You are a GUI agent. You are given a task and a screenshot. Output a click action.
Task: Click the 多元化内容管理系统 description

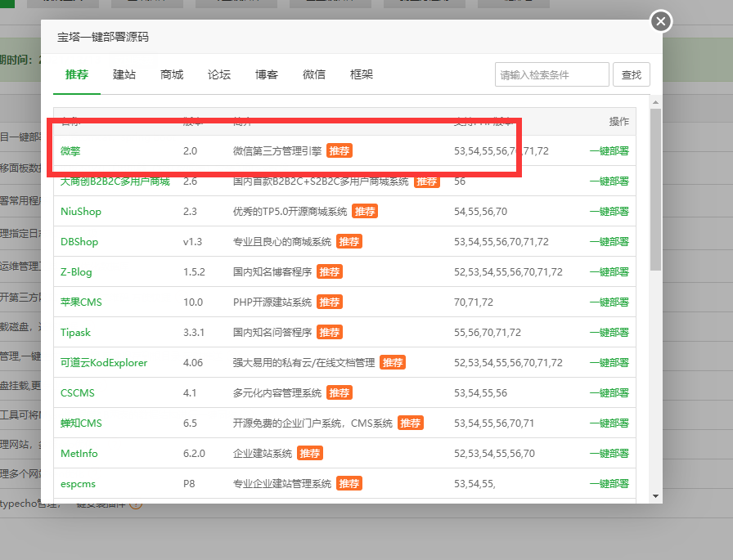277,392
